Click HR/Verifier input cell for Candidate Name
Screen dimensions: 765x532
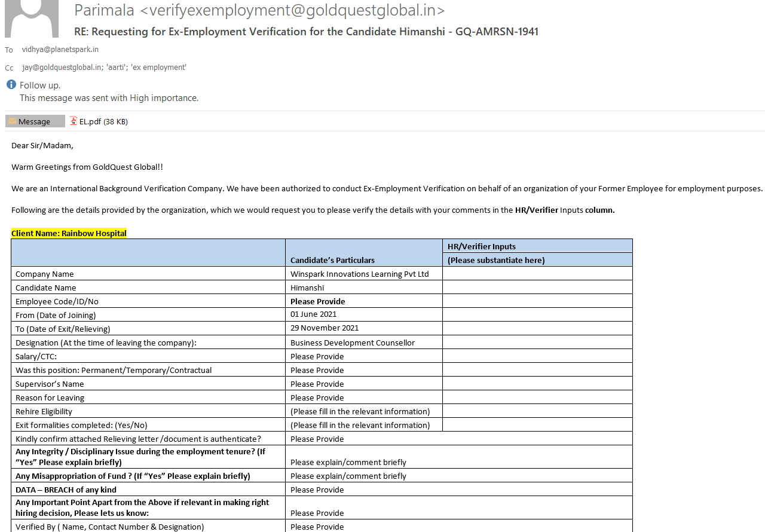[x=537, y=288]
